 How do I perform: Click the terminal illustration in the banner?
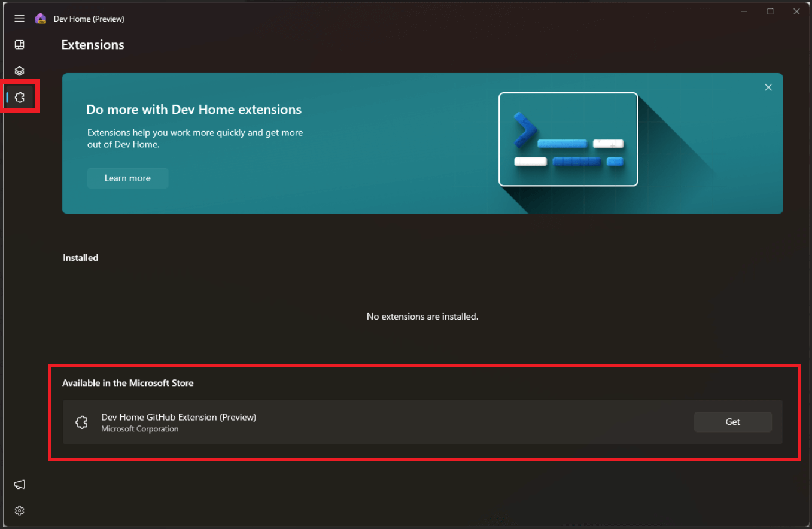point(568,139)
